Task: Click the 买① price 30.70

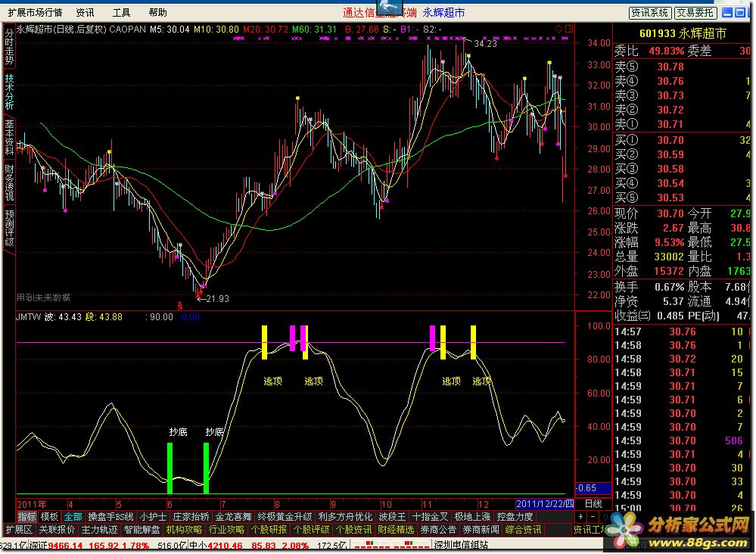Action: click(x=670, y=140)
